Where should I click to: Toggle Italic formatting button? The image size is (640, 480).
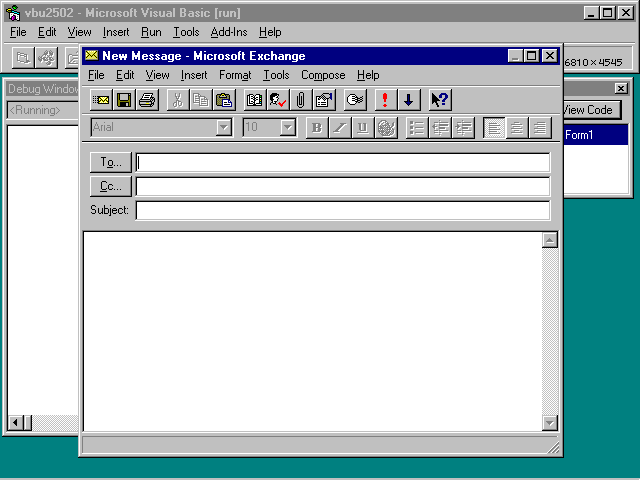pos(340,127)
